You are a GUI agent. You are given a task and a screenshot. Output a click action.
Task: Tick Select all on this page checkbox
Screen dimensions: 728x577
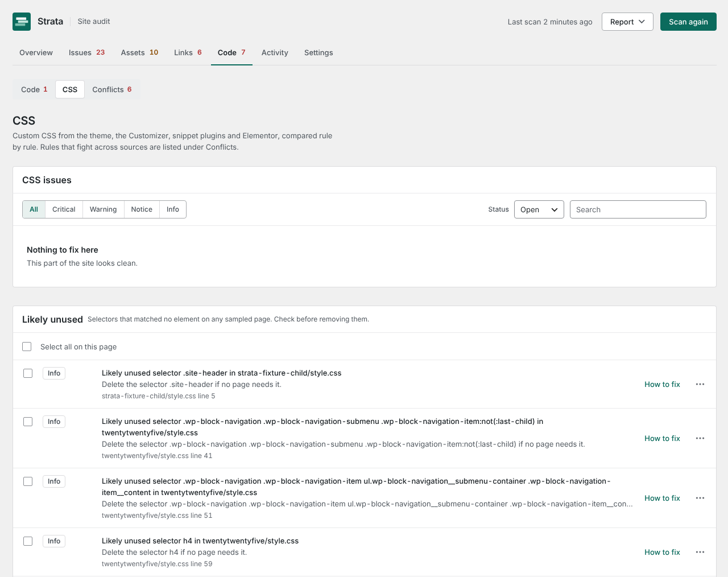(x=27, y=347)
